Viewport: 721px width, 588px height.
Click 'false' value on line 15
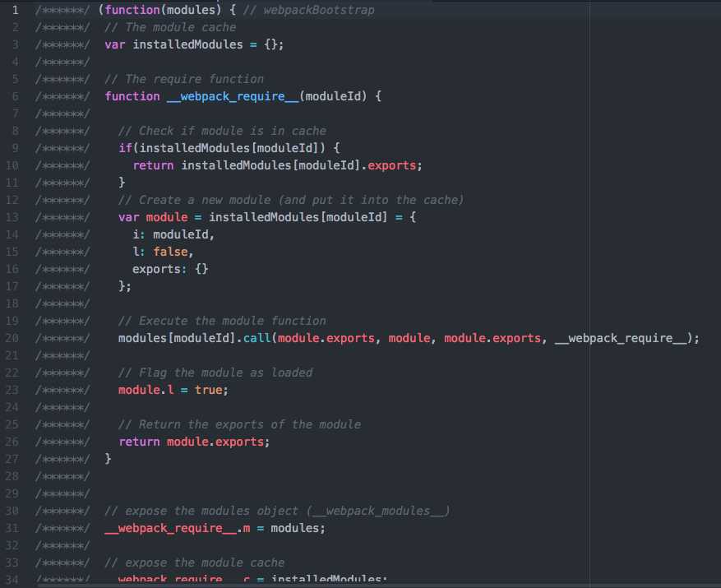point(170,252)
